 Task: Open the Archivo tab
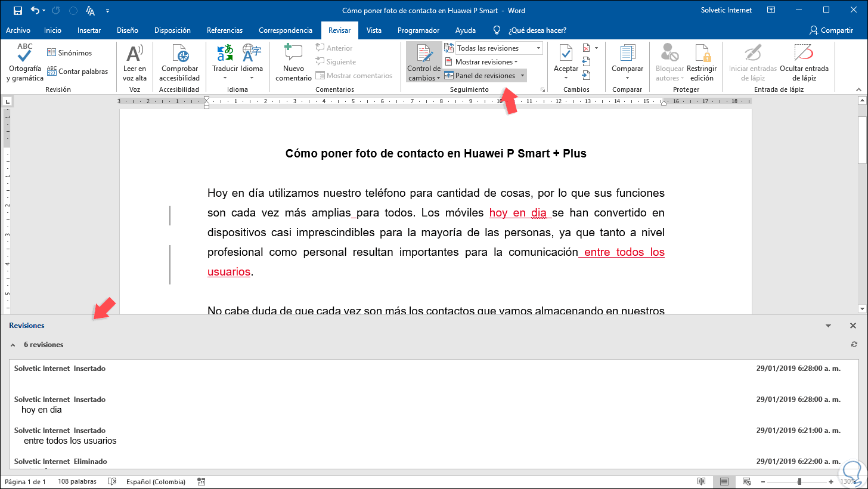18,30
